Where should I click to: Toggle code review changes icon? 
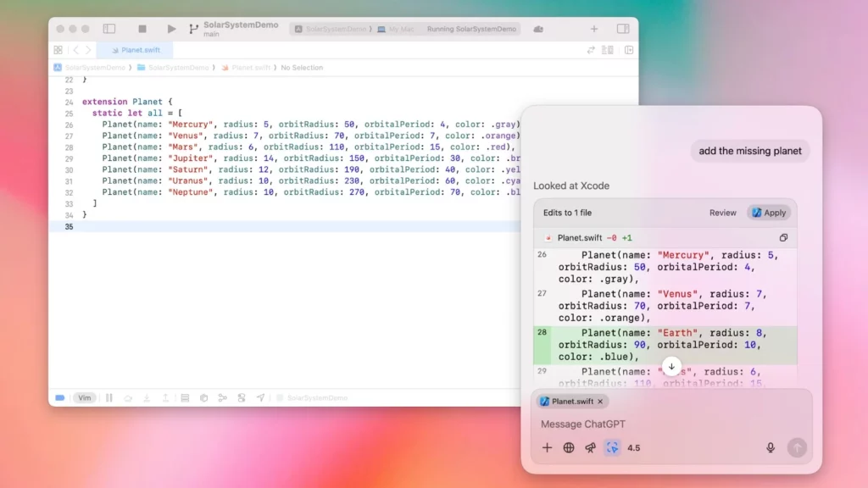[x=591, y=50]
